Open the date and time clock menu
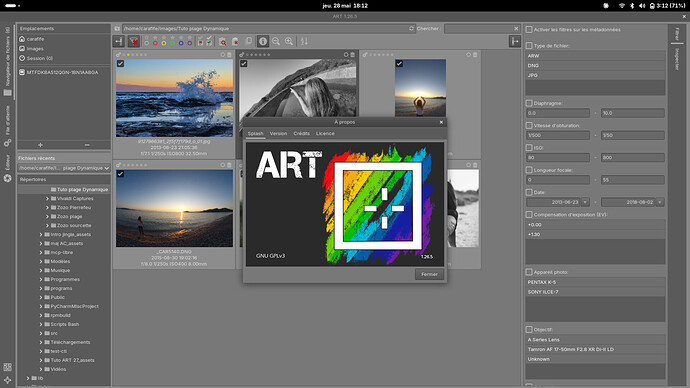The image size is (690, 388). [x=345, y=6]
